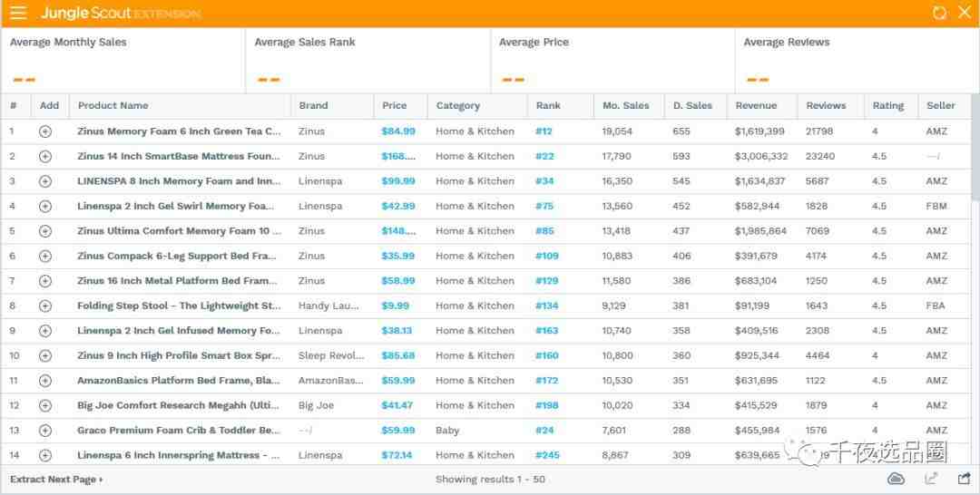Sort by Reviews column header
This screenshot has height=495, width=980.
click(x=827, y=105)
